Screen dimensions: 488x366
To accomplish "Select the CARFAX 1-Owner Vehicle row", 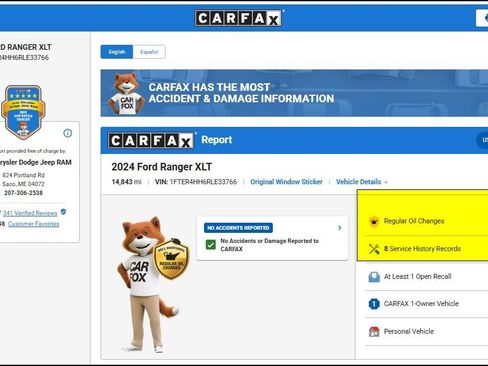I will coord(427,304).
